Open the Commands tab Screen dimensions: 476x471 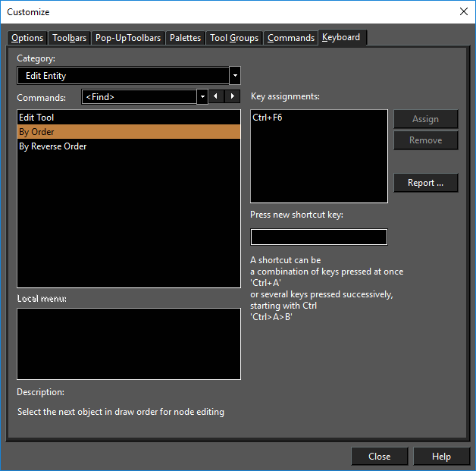click(290, 38)
